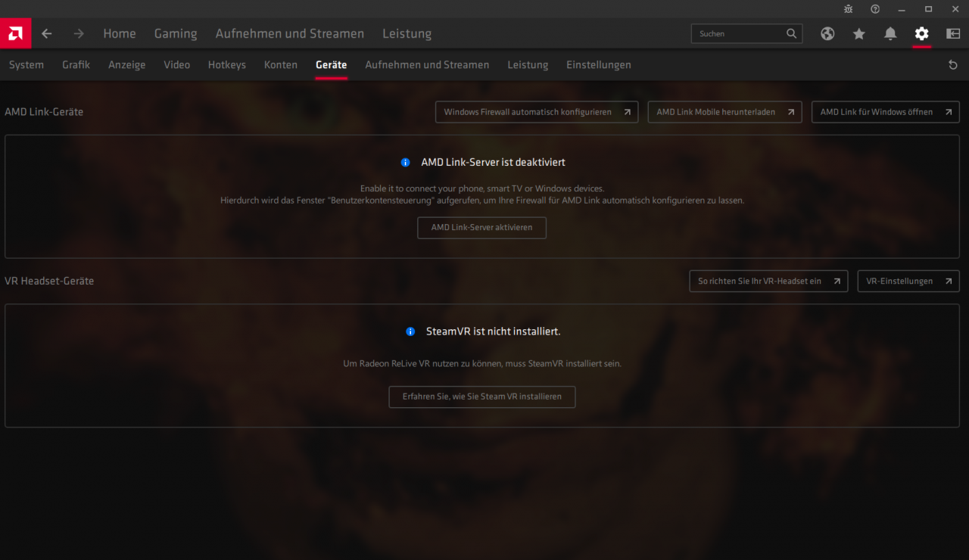Click 'AMD Link-Server ist deaktiviert' text
969x560 pixels.
493,162
